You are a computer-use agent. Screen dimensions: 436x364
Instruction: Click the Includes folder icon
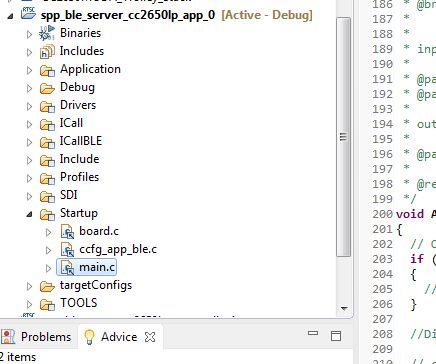coord(47,52)
